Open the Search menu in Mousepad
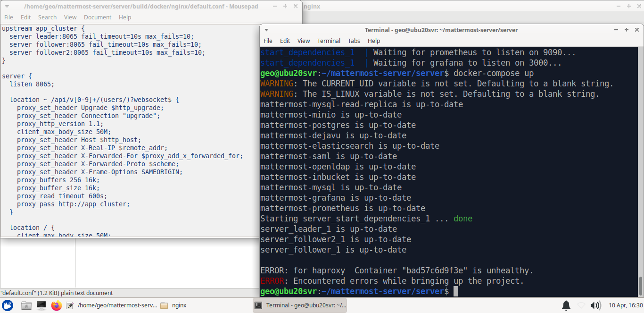 point(47,17)
